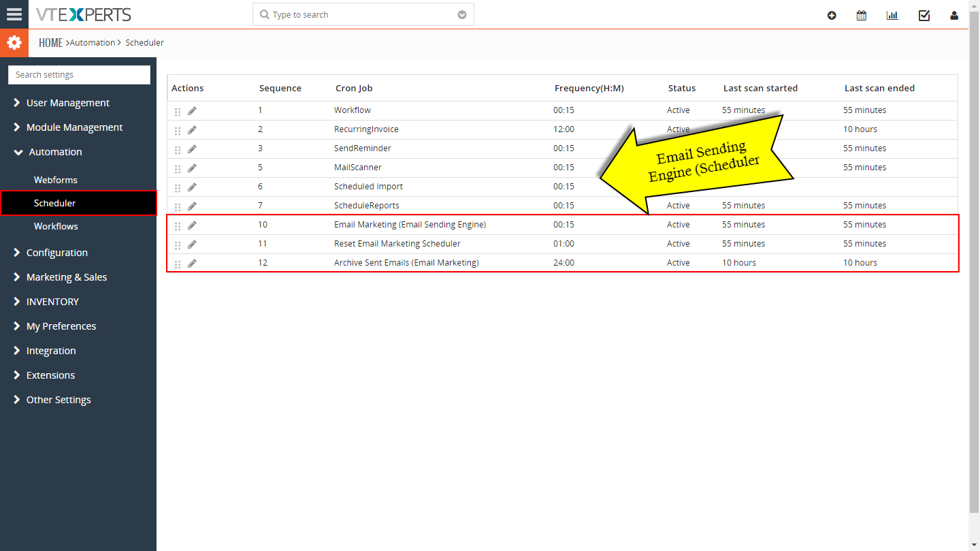This screenshot has width=980, height=551.
Task: Grab the Workflow row reorder handle
Action: pos(178,112)
